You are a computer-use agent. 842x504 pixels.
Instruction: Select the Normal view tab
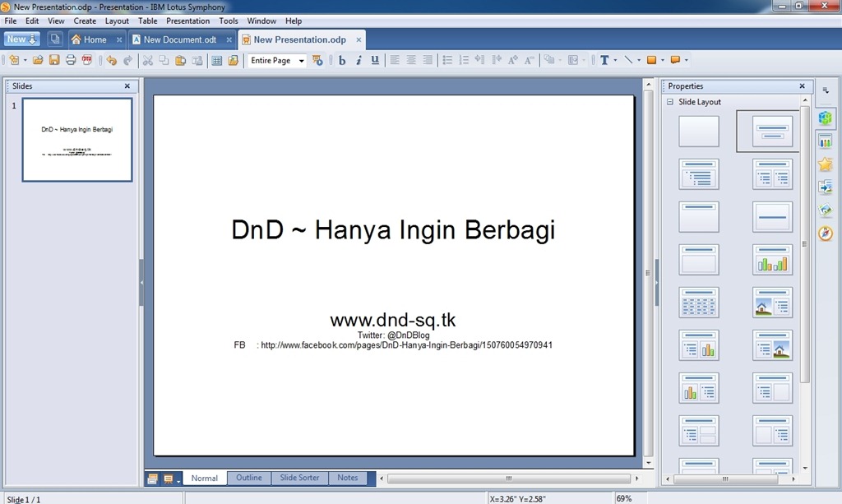pyautogui.click(x=205, y=478)
